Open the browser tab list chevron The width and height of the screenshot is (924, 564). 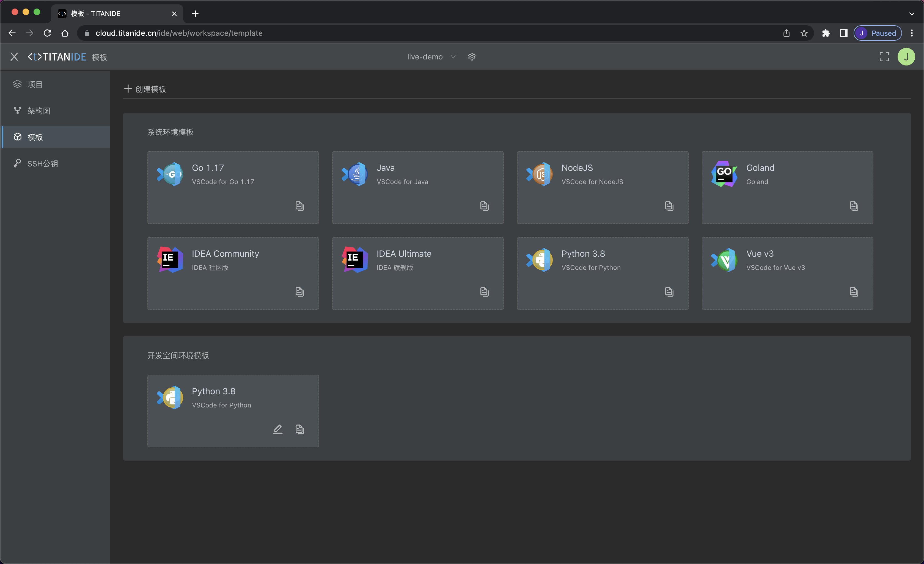912,14
